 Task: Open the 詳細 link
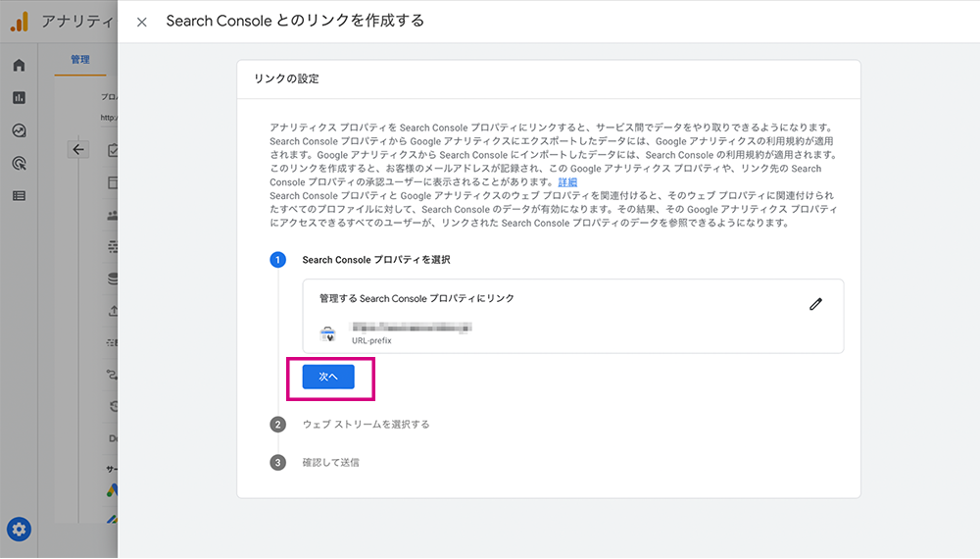(x=567, y=182)
